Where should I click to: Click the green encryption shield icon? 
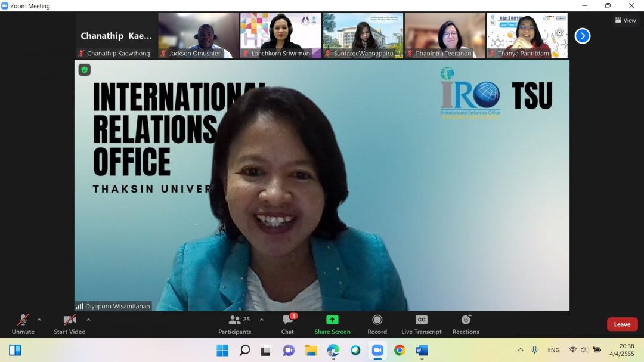pos(85,70)
